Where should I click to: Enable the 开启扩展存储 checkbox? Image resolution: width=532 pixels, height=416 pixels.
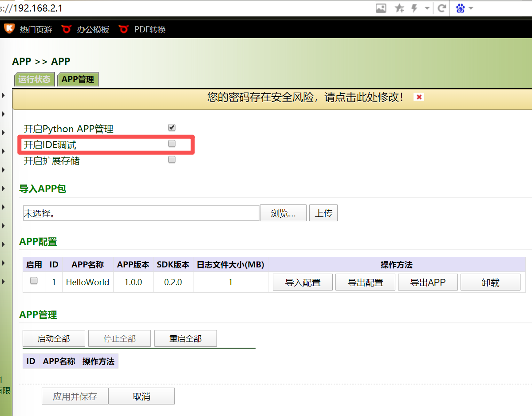pyautogui.click(x=172, y=160)
